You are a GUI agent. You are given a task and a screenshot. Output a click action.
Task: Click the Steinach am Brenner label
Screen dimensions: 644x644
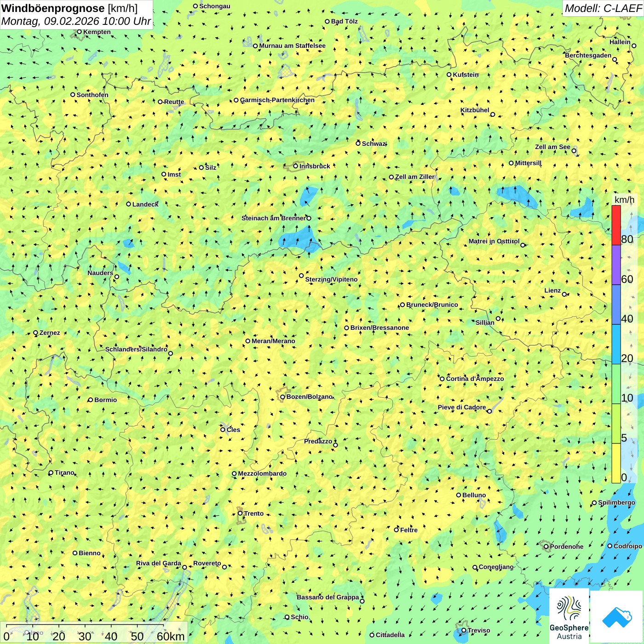(273, 218)
